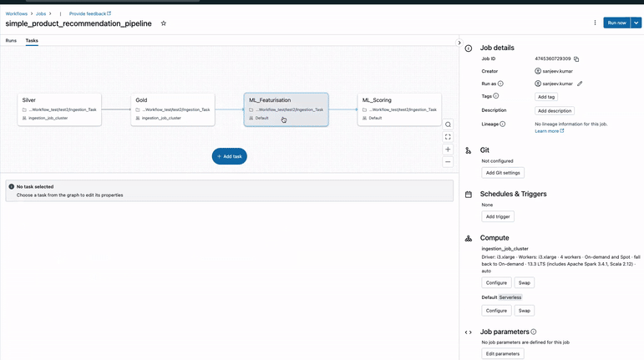644x360 pixels.
Task: Star the simple_product_recommendation_pipeline job
Action: click(164, 23)
